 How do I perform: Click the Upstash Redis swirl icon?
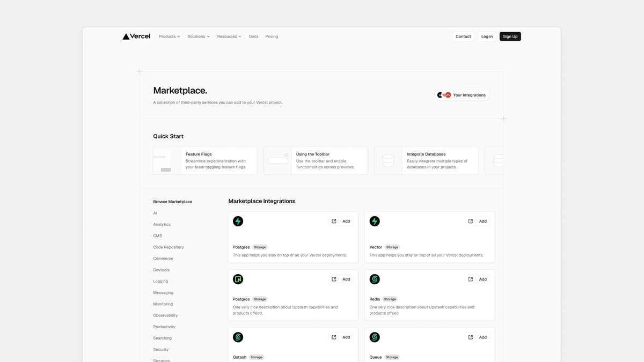[x=374, y=278]
